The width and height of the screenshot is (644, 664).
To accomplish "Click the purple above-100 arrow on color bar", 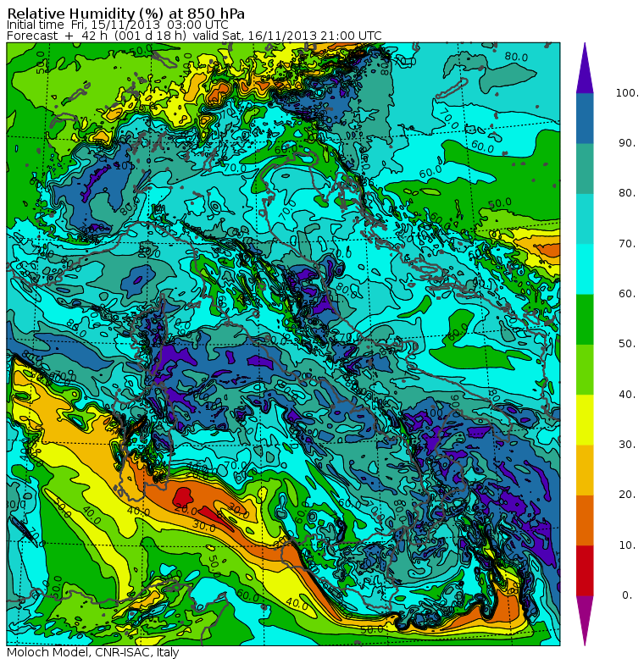I will [585, 68].
